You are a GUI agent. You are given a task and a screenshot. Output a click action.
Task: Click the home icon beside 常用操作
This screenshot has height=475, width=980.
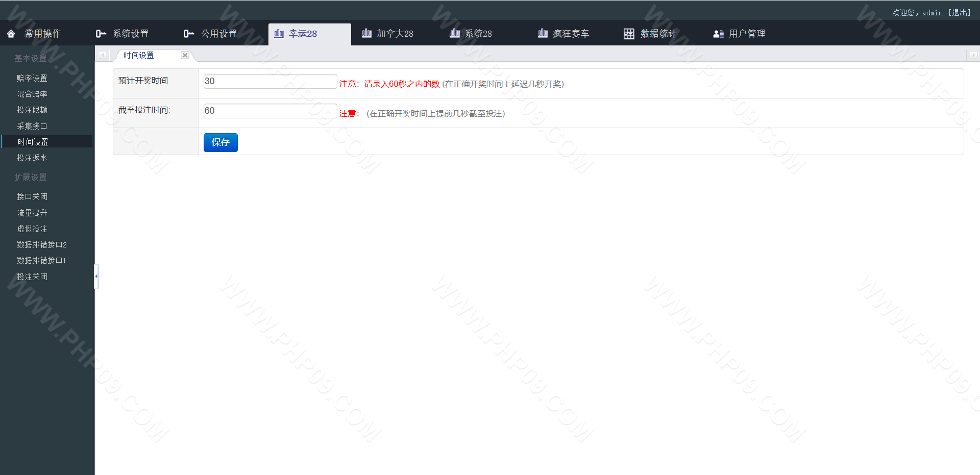(11, 34)
